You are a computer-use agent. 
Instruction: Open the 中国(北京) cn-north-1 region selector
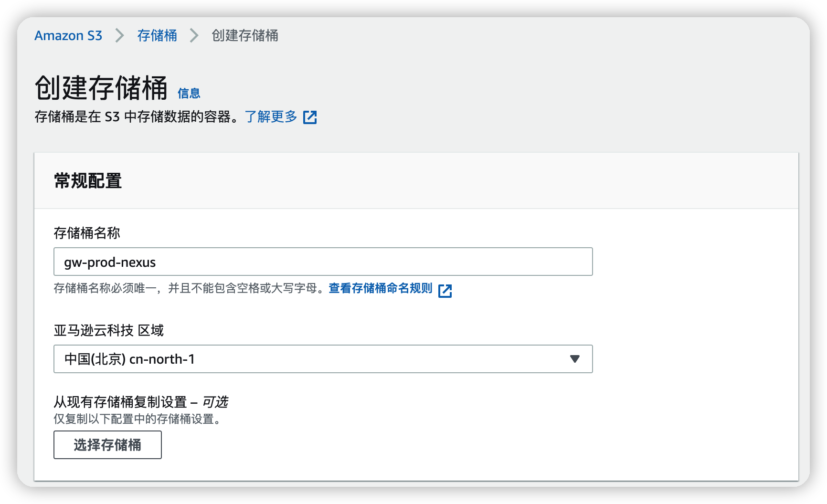click(x=322, y=359)
